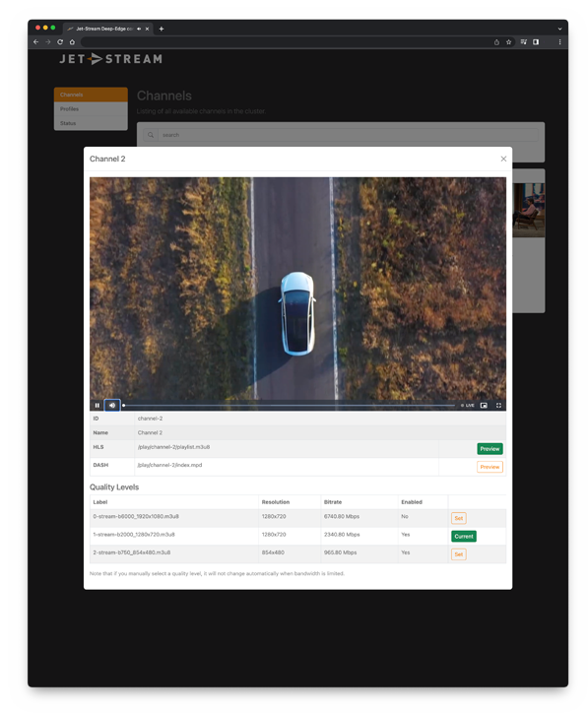The height and width of the screenshot is (713, 588).
Task: Click the Quality Levels heading
Action: 114,487
